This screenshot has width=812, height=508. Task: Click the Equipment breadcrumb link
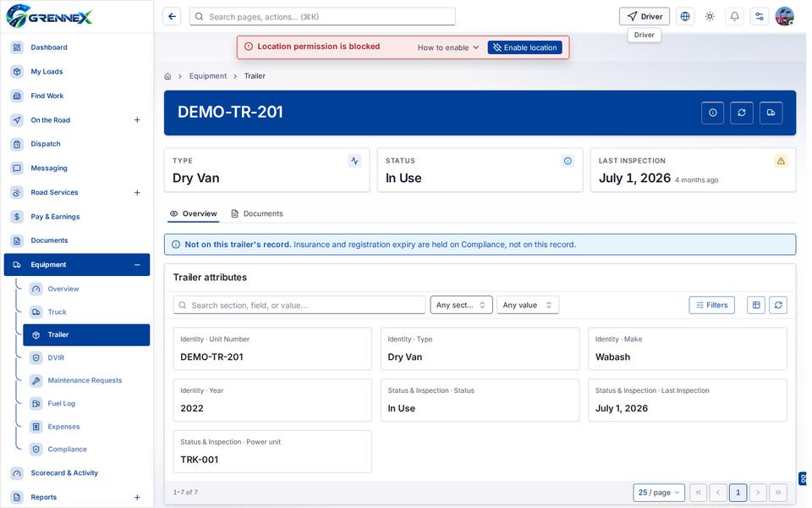pos(208,76)
